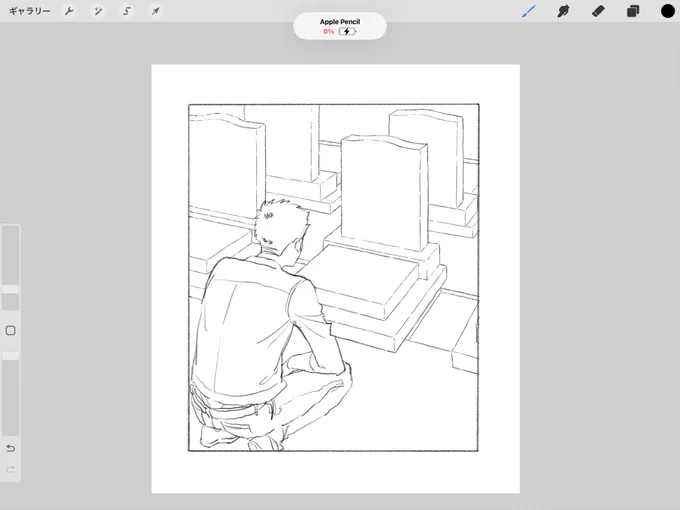Click the brush opacity slider
This screenshot has width=680, height=510.
tap(10, 393)
